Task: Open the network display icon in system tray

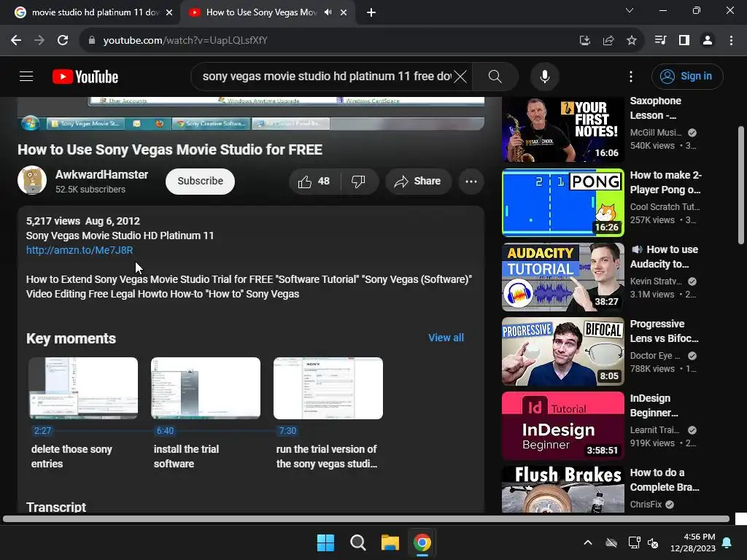Action: (634, 542)
